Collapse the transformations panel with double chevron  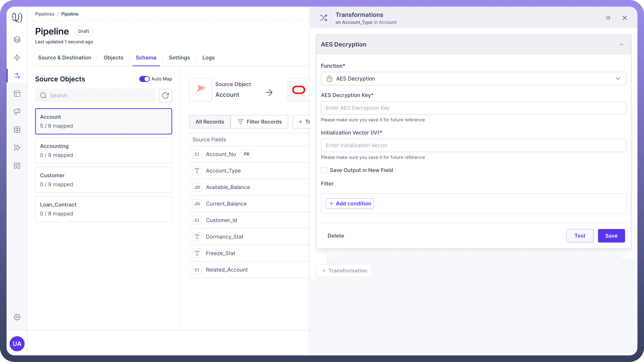(608, 18)
